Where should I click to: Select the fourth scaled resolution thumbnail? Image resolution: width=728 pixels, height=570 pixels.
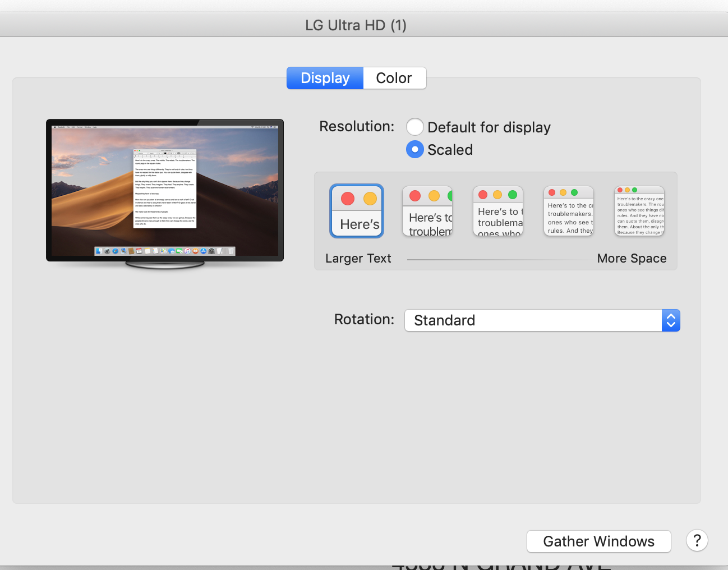pyautogui.click(x=569, y=211)
